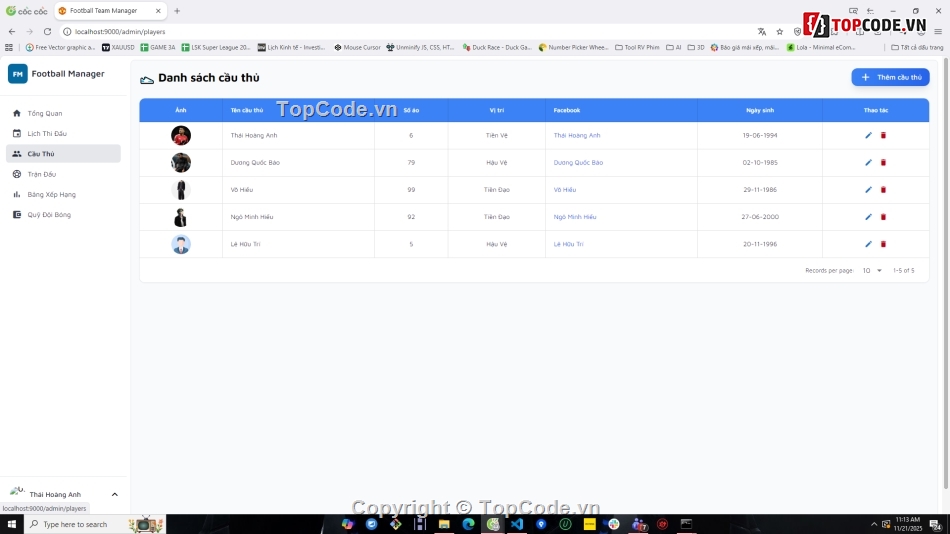Open the browser translate icon
The height and width of the screenshot is (534, 950).
pos(762,32)
